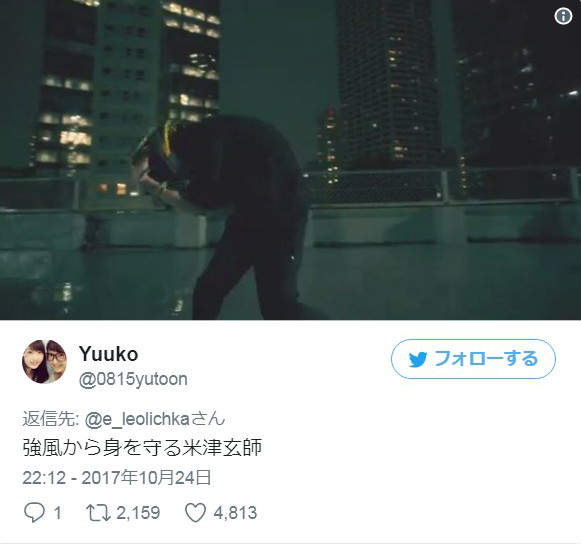Open the 22:12 - 2017年10月24日 timestamp
Viewport: 581px width, 546px height.
117,477
